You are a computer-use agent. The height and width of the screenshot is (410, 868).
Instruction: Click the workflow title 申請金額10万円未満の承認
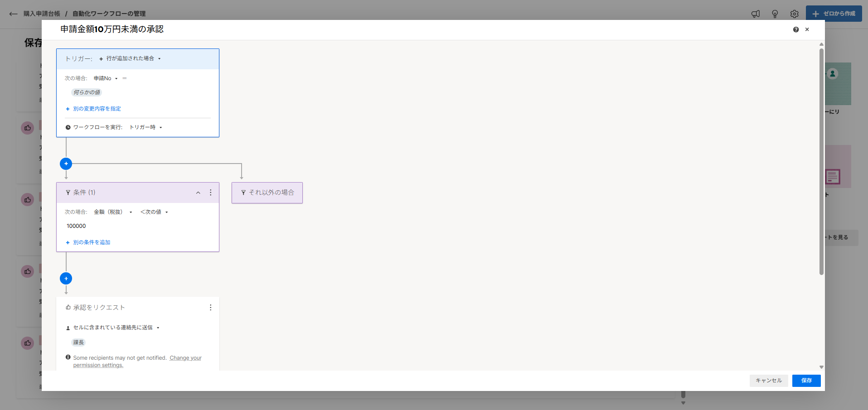[x=112, y=29]
